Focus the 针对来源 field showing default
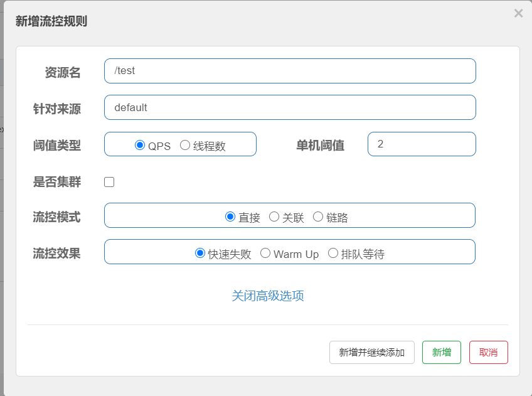 click(x=290, y=107)
